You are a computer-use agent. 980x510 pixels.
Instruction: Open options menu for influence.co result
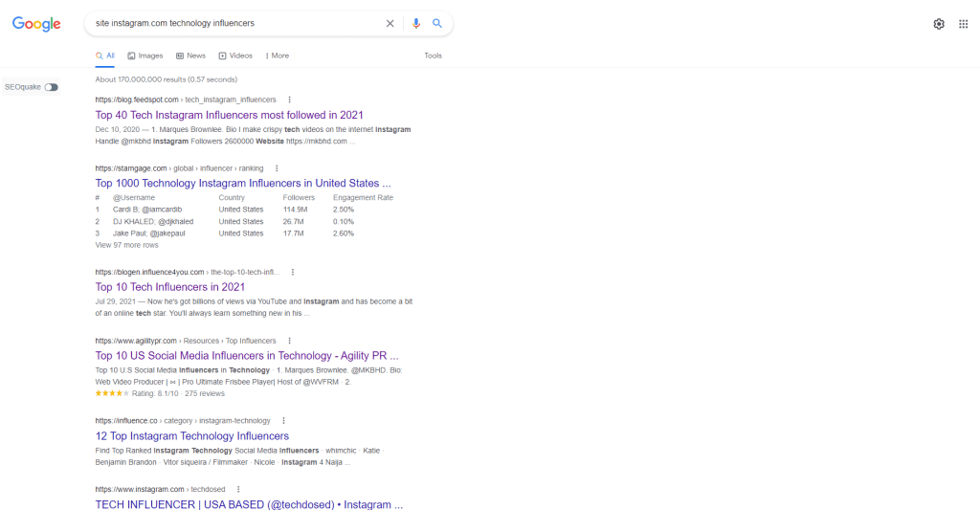[283, 421]
